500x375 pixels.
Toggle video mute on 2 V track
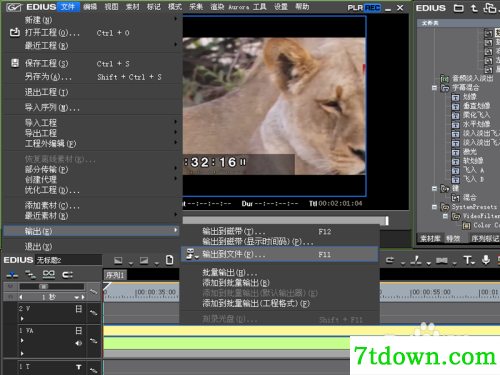[x=79, y=309]
